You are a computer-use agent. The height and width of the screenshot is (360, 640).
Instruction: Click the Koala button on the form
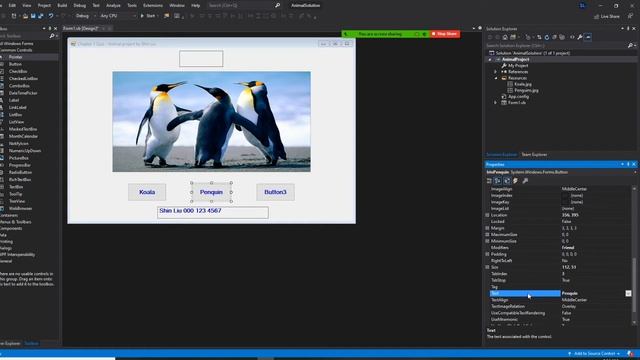pos(147,192)
